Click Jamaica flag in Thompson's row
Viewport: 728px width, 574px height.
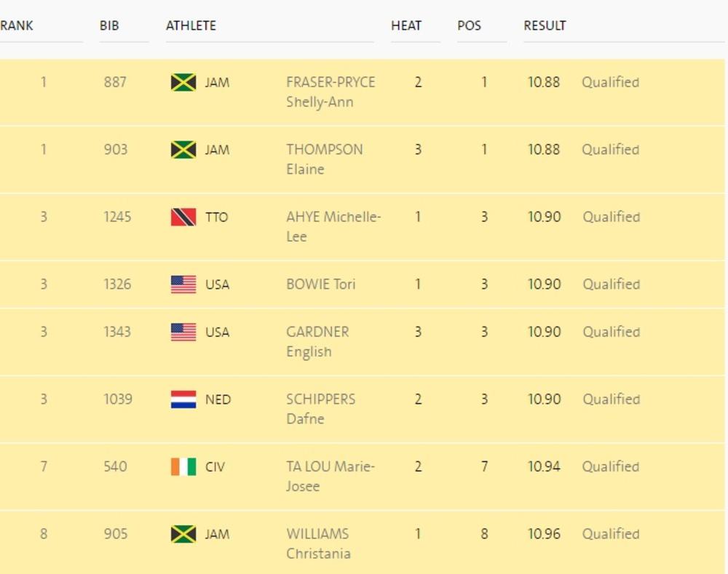(183, 150)
